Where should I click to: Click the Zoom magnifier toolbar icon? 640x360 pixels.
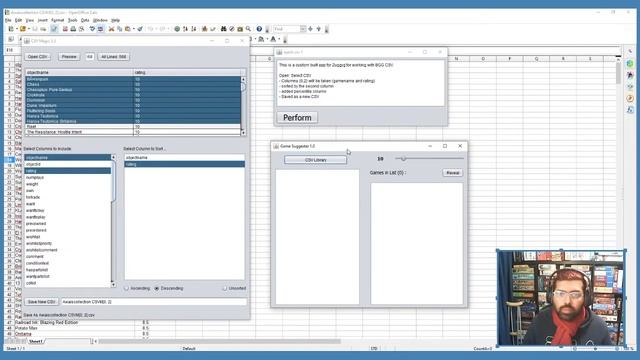[x=248, y=29]
